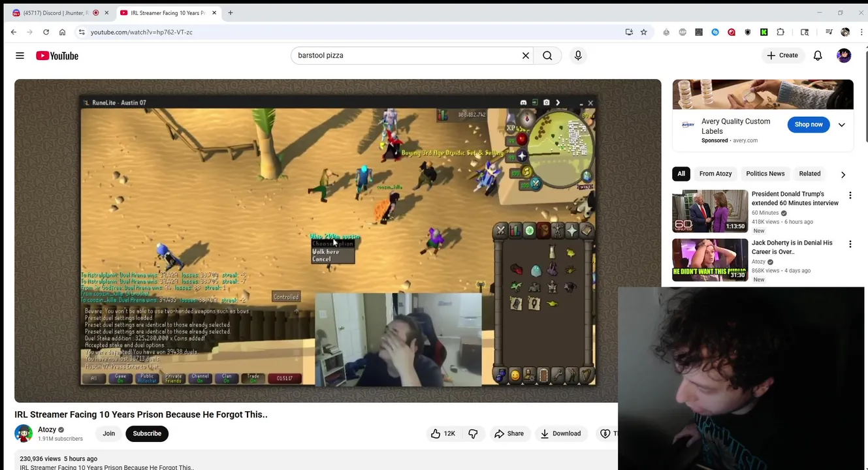
Task: Like the video with thumbs up
Action: [443, 433]
